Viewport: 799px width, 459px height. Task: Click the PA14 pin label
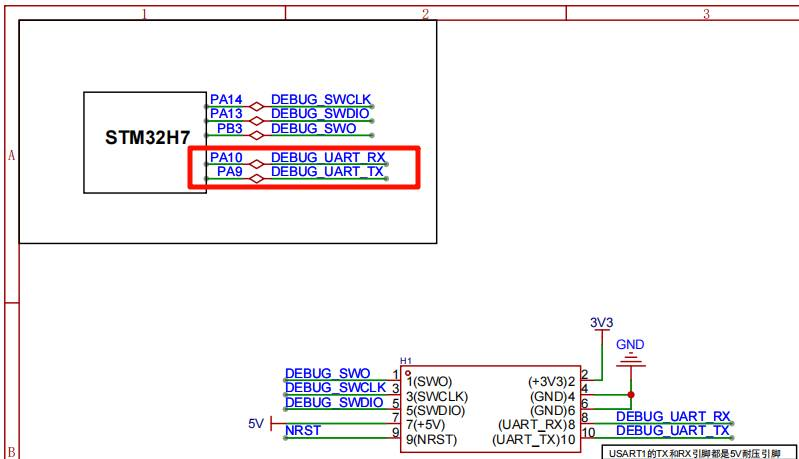[x=226, y=99]
